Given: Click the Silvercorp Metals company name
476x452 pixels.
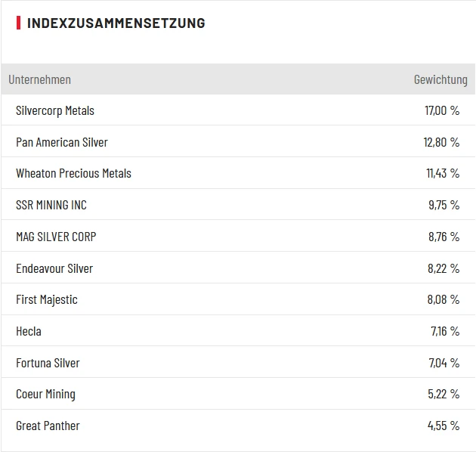Looking at the screenshot, I should [x=55, y=110].
